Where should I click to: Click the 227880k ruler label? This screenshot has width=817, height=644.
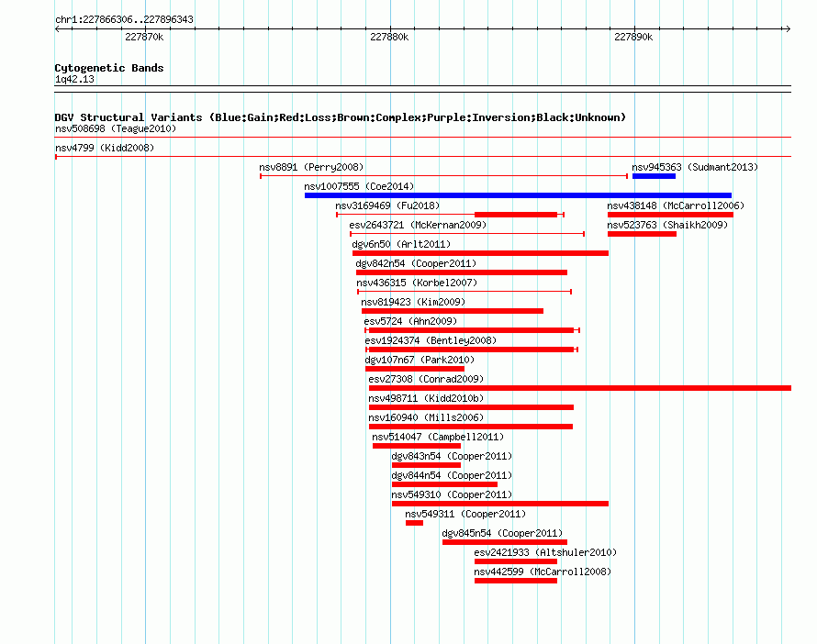click(389, 37)
